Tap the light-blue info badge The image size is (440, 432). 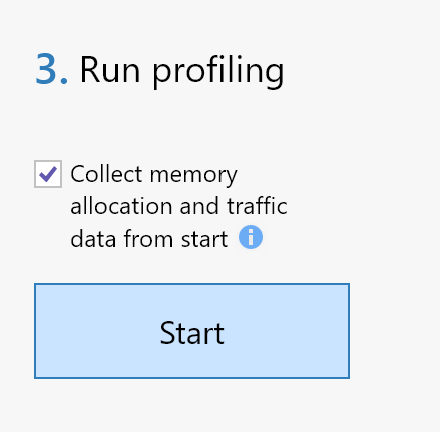[251, 237]
